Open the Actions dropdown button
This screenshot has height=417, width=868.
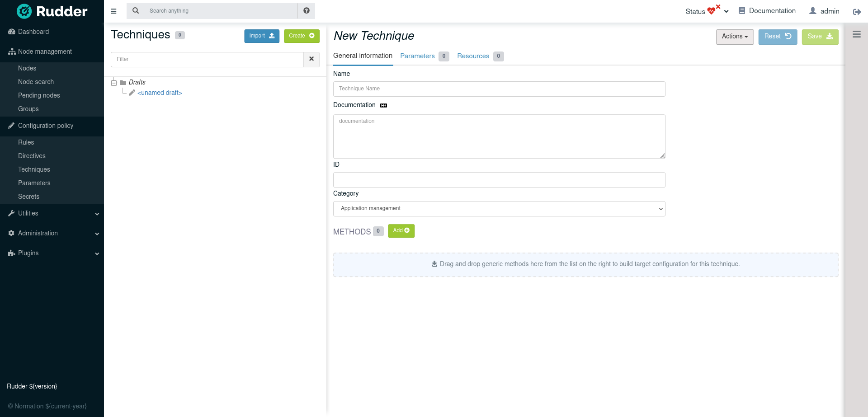click(x=734, y=37)
